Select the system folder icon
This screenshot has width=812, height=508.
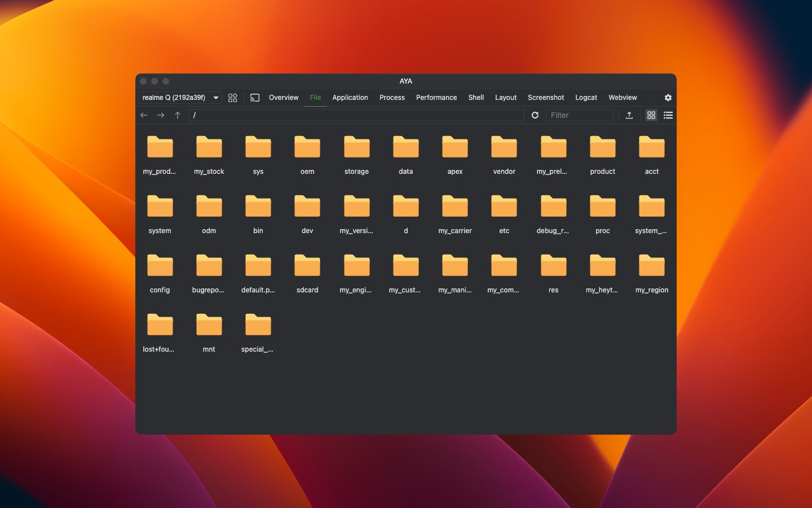[x=160, y=206]
